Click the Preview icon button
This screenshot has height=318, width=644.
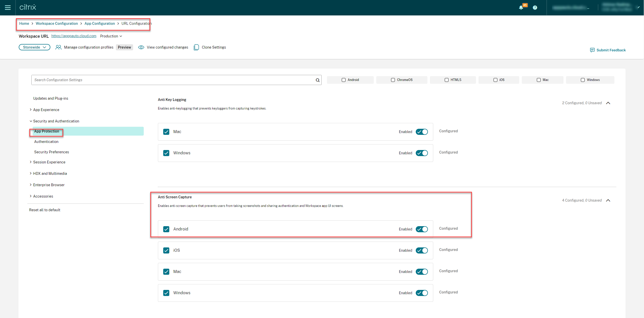pyautogui.click(x=124, y=47)
